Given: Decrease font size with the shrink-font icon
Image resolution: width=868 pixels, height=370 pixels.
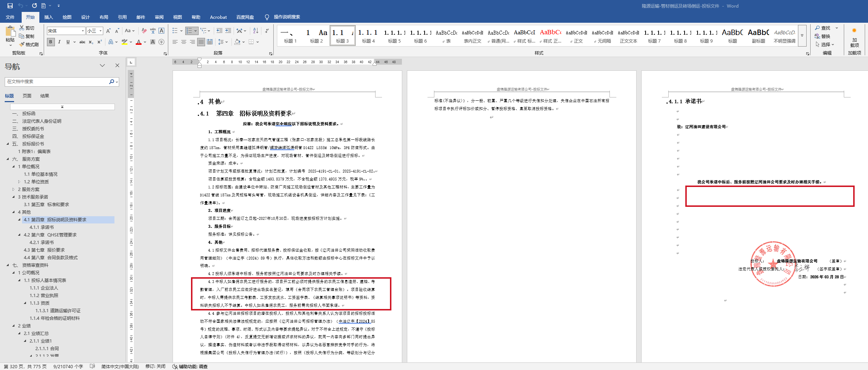Looking at the screenshot, I should [x=117, y=31].
